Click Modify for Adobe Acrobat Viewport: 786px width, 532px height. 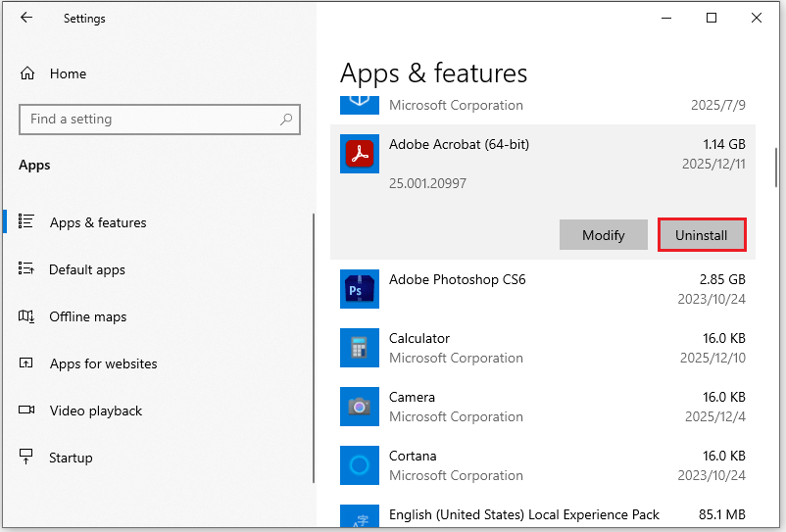pyautogui.click(x=604, y=235)
